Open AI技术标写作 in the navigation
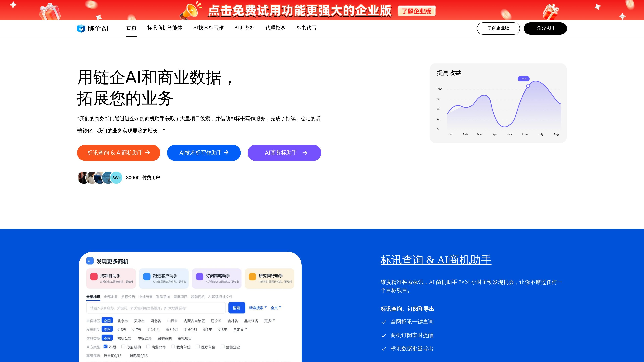Viewport: 644px width, 362px height. pyautogui.click(x=208, y=28)
